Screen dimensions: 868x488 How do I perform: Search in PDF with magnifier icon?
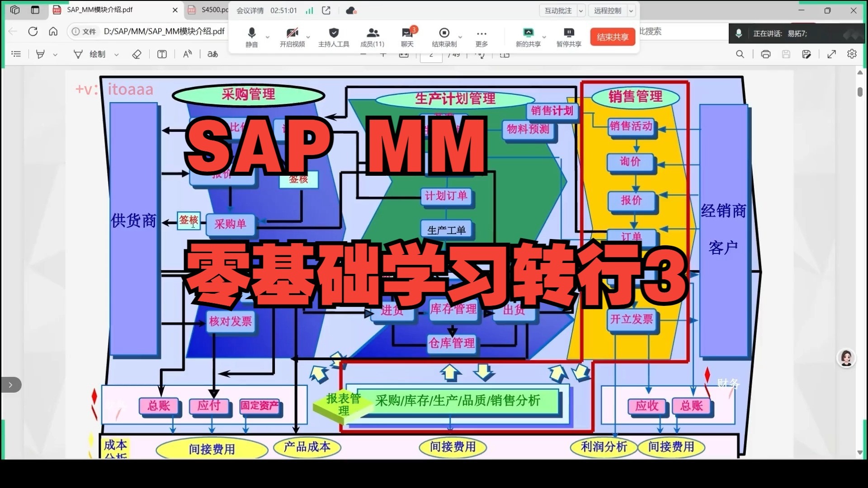click(740, 54)
